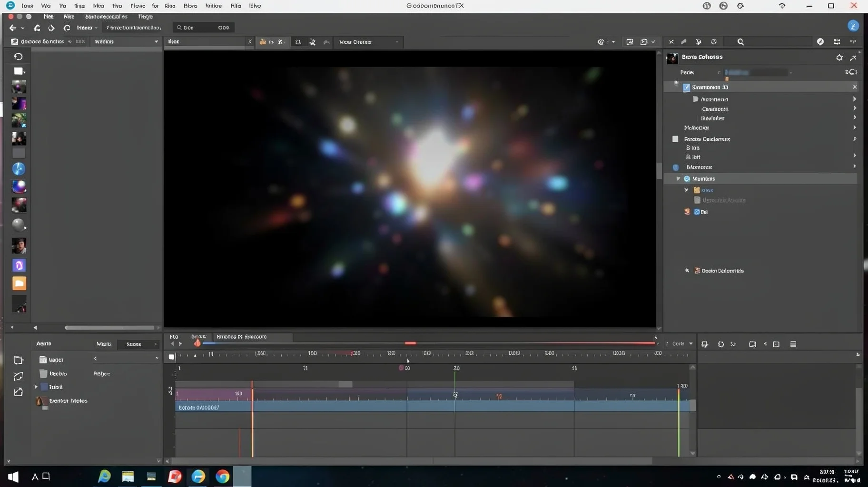The image size is (868, 487).
Task: Click the sparkle burst icon in viewer toolbar
Action: pos(312,42)
